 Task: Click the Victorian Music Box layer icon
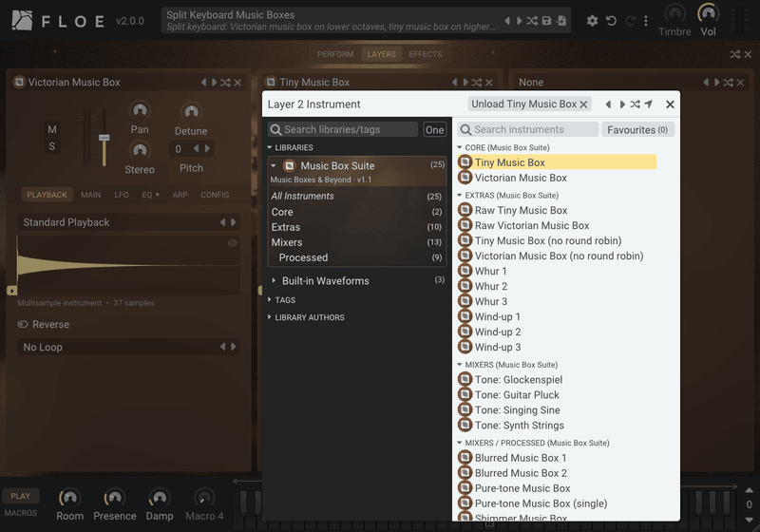(x=19, y=82)
